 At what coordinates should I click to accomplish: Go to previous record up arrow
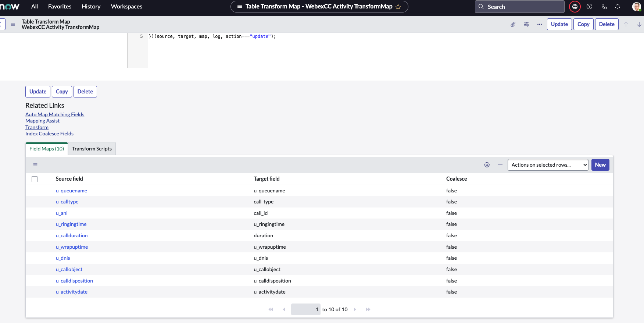(626, 24)
